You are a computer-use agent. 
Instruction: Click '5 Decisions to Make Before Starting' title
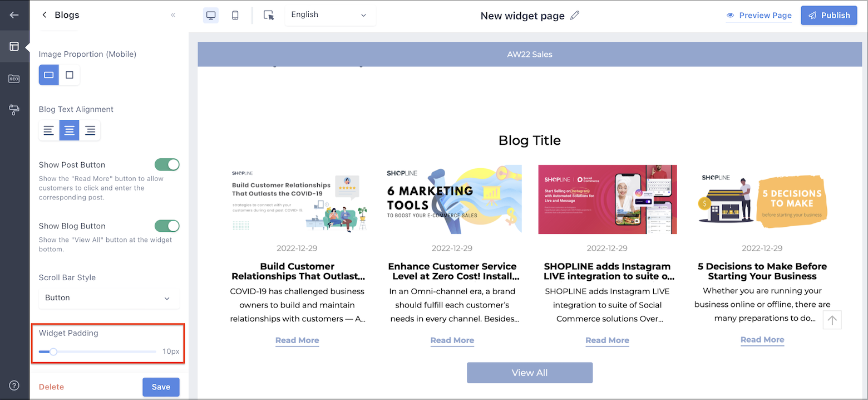[x=762, y=271]
